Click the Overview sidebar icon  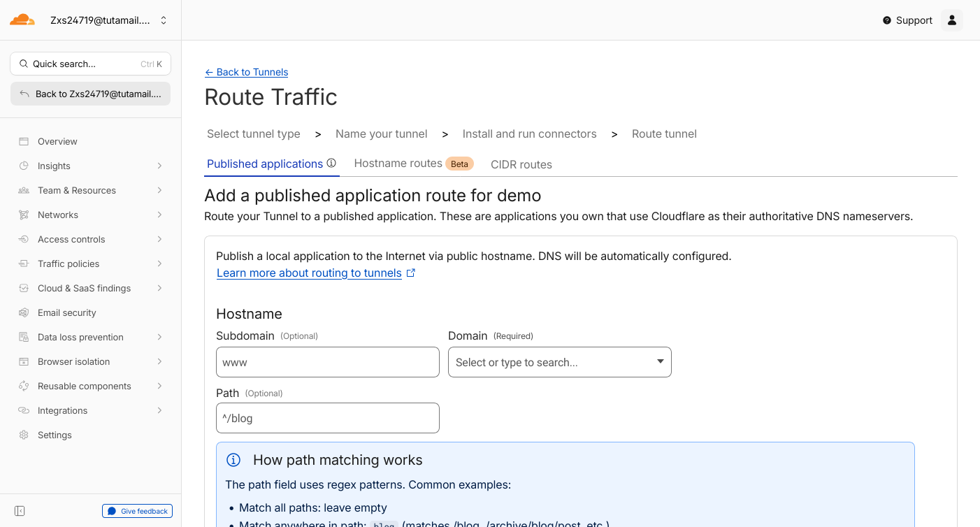pos(24,141)
